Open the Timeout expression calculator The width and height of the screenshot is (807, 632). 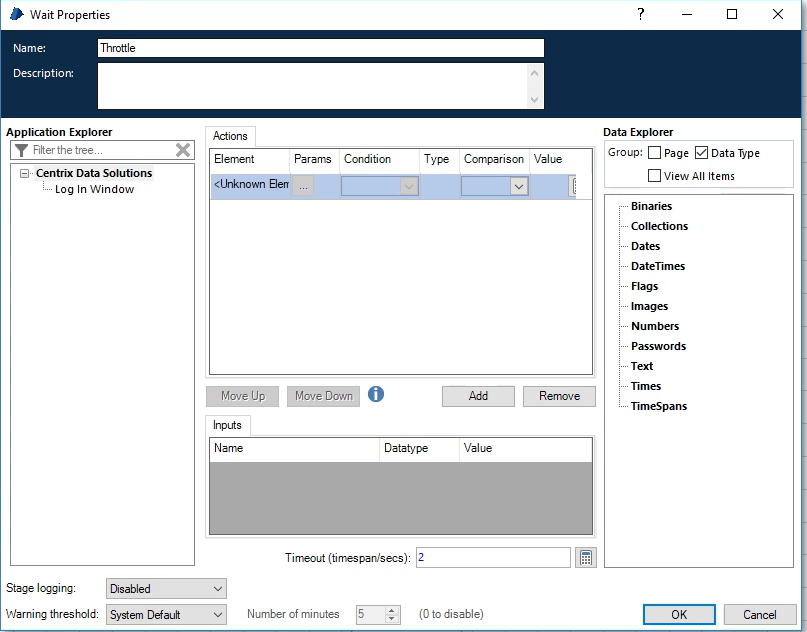586,557
